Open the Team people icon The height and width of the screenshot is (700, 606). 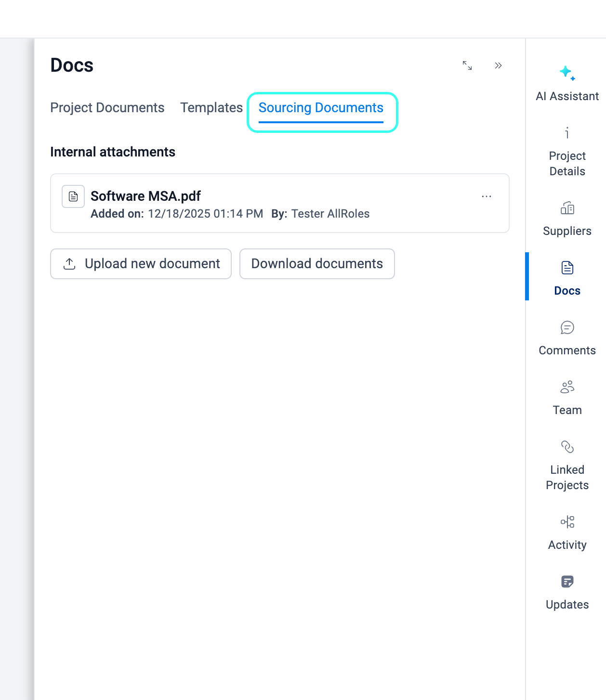pos(567,387)
